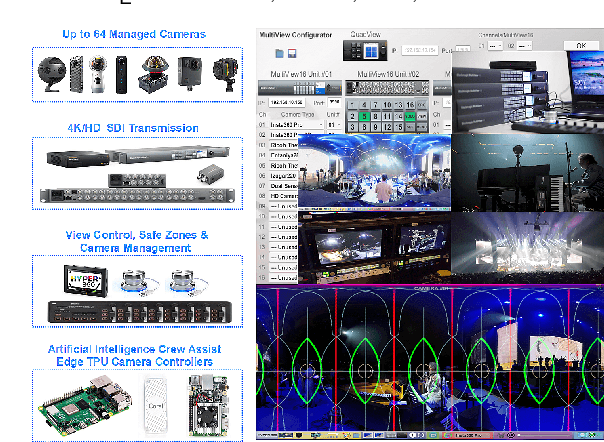Open channel 12 Unused camera dropdown
The image size is (604, 442).
click(283, 237)
